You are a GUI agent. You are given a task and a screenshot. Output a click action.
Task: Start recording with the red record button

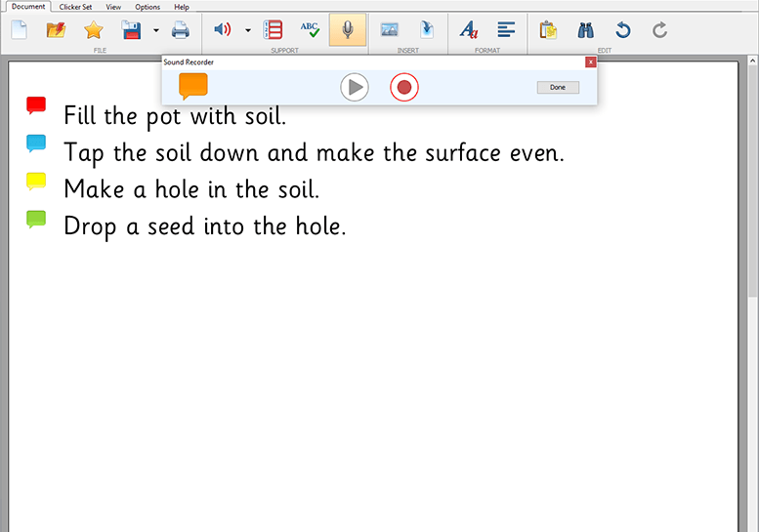coord(403,88)
